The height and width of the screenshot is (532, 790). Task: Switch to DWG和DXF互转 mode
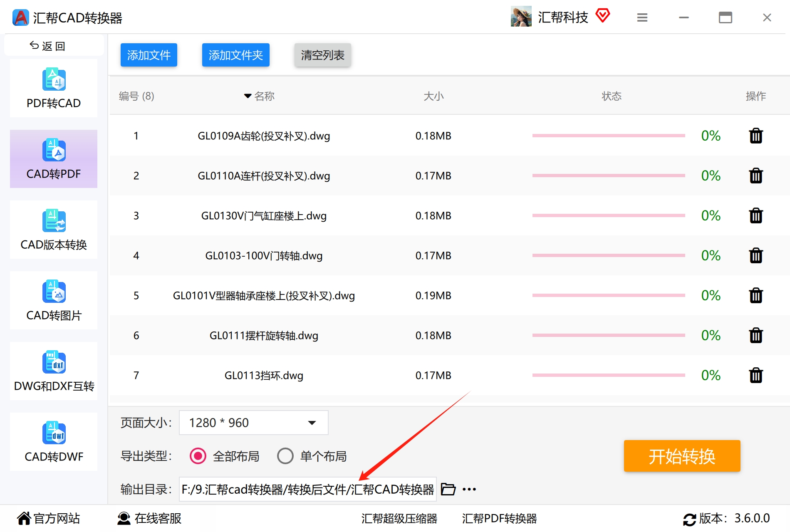54,371
